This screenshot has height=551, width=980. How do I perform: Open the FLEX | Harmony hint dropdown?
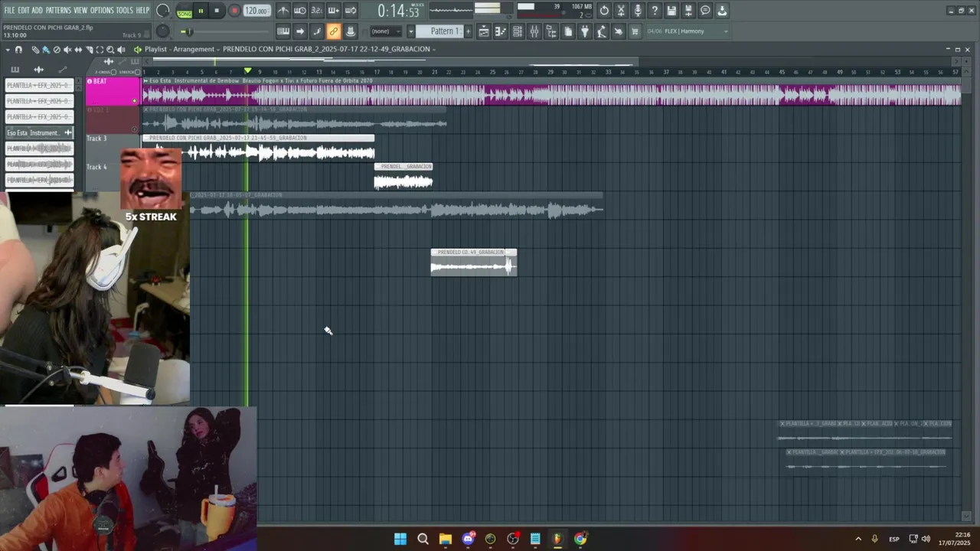pyautogui.click(x=688, y=31)
